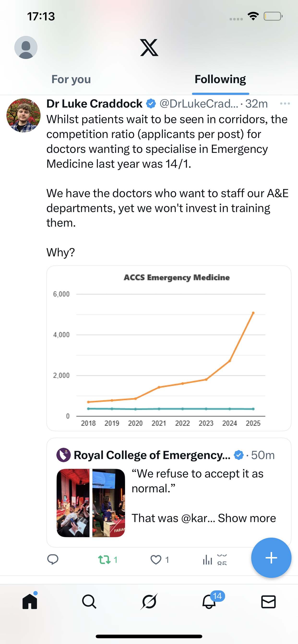Switch to the For you tab
The image size is (298, 644).
(71, 80)
